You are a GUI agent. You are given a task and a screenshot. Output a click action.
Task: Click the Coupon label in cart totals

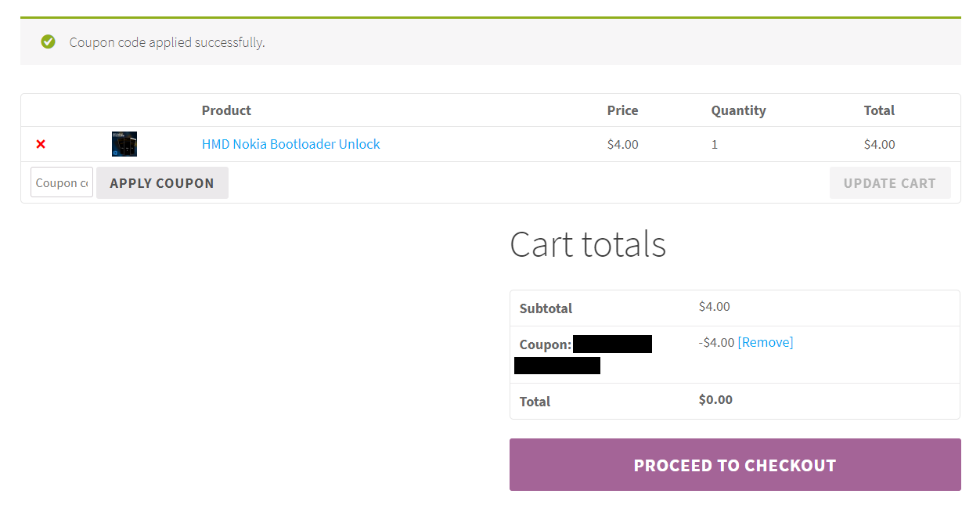[546, 344]
